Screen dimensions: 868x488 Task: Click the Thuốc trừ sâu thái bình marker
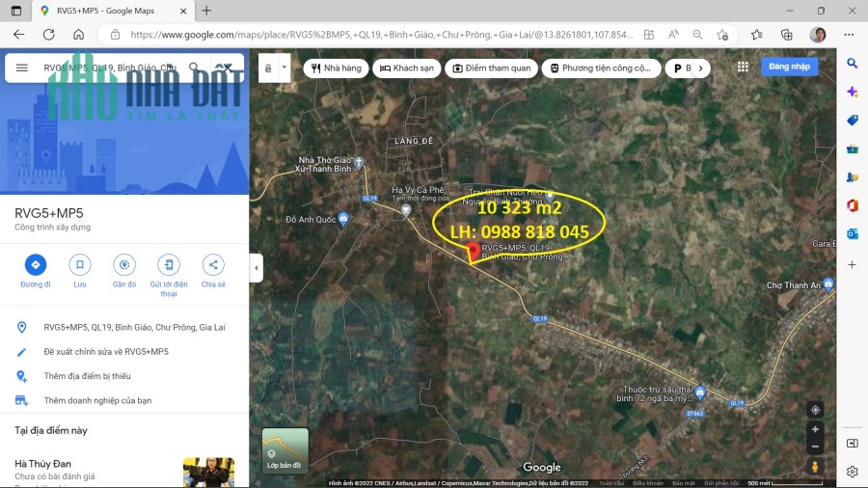(x=700, y=393)
